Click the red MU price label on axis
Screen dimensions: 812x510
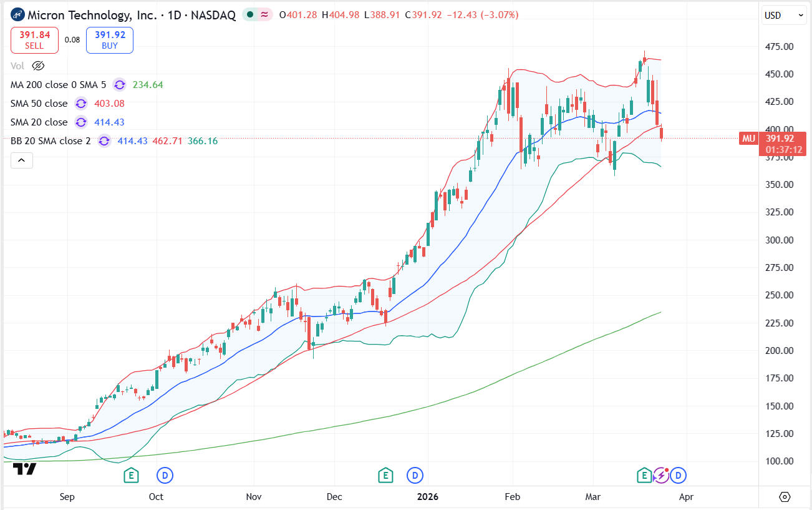click(749, 139)
